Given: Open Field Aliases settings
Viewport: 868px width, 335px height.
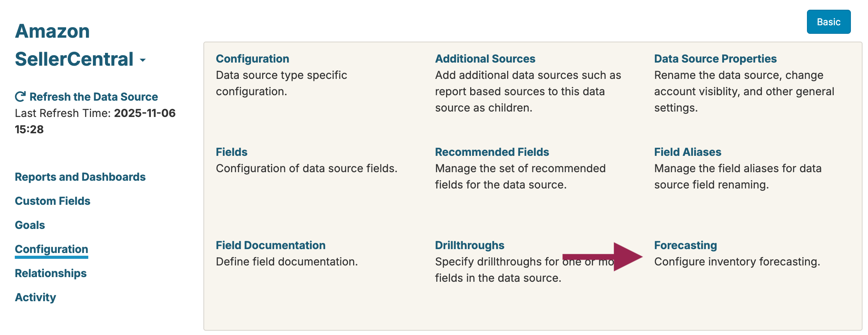Looking at the screenshot, I should pyautogui.click(x=688, y=152).
